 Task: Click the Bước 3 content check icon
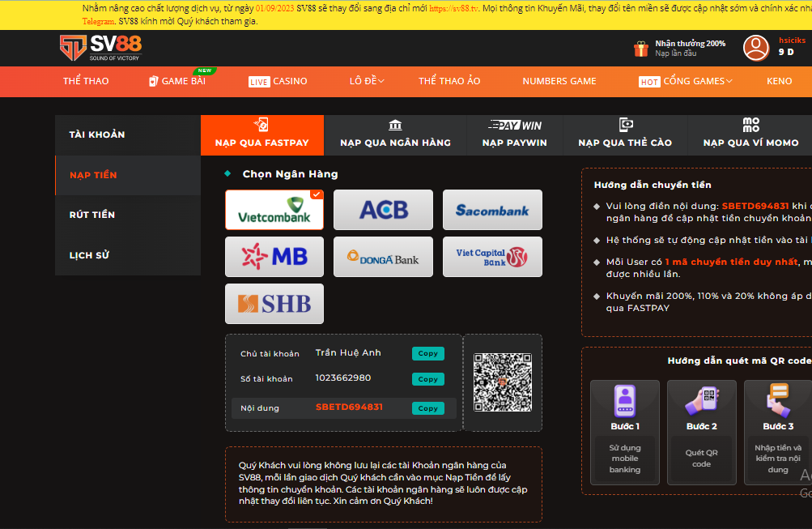point(778,400)
